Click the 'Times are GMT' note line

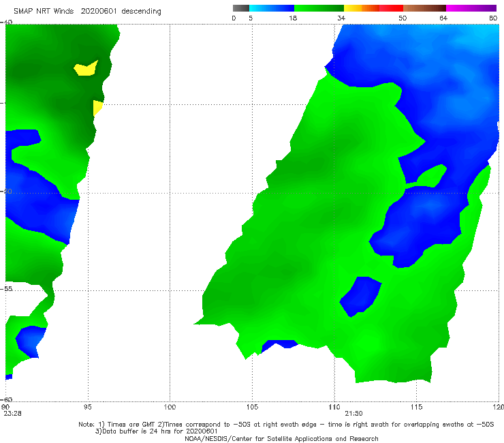tap(286, 425)
